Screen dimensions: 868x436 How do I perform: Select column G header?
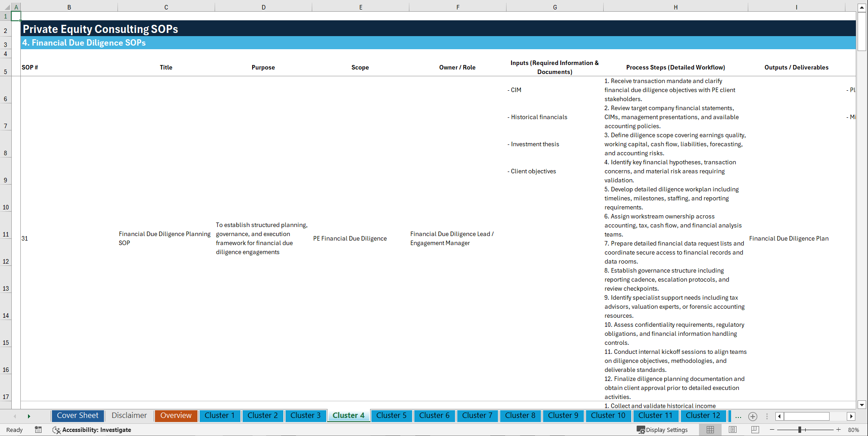pyautogui.click(x=555, y=7)
